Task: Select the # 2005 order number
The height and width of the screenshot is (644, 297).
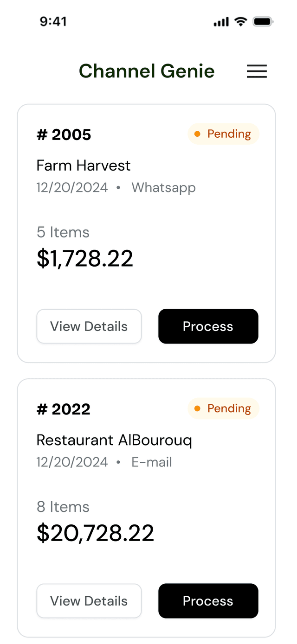Action: pyautogui.click(x=64, y=135)
